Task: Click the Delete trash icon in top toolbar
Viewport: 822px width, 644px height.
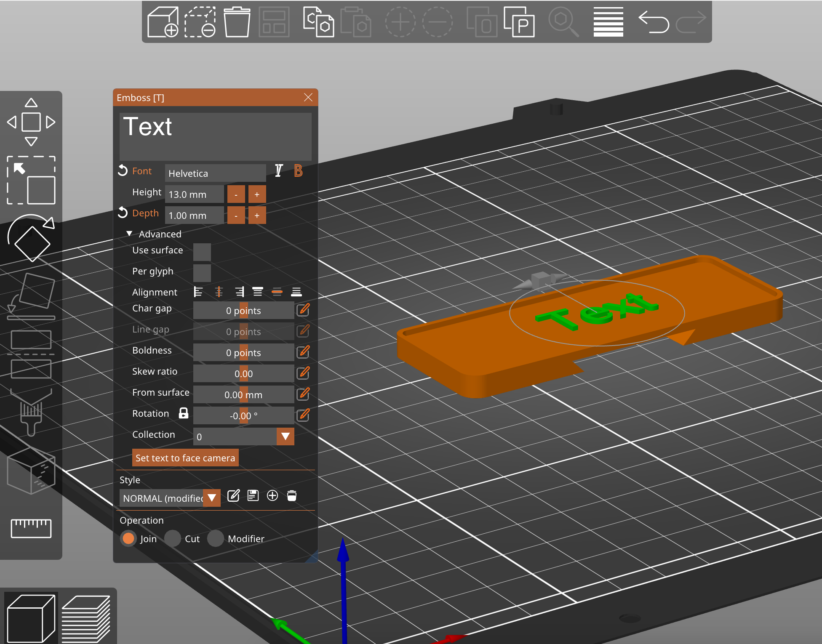Action: [237, 22]
